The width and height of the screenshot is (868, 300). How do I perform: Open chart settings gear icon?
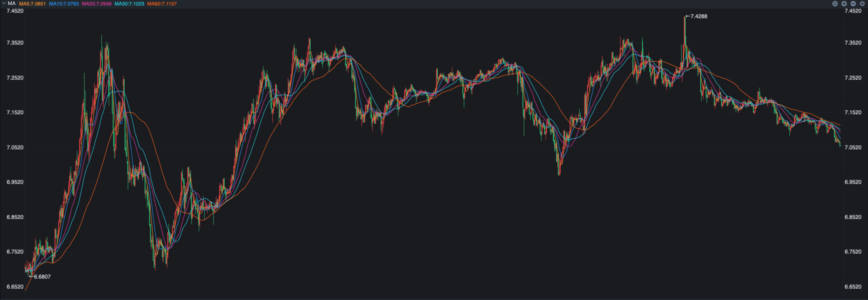pyautogui.click(x=862, y=4)
